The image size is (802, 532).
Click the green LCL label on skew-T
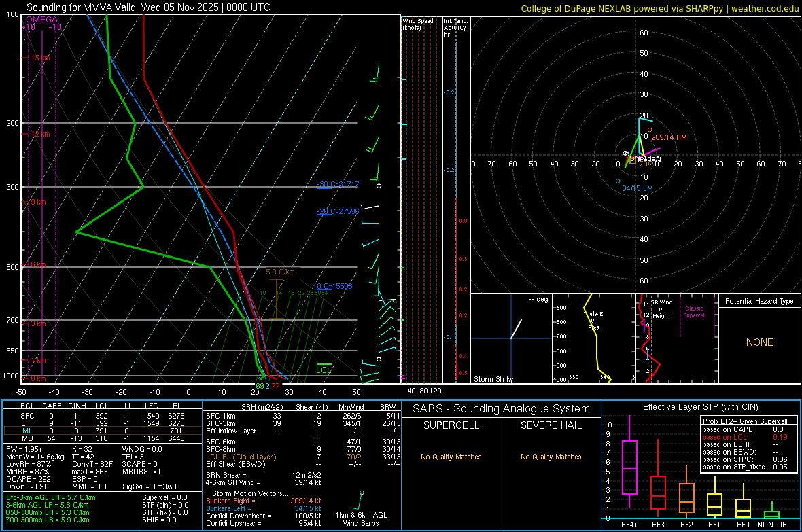[324, 370]
